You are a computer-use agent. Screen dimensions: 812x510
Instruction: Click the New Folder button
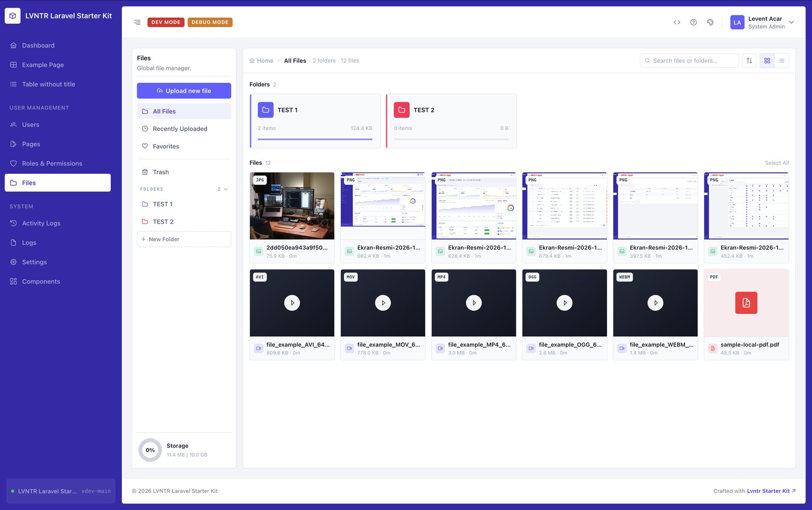[x=184, y=239]
